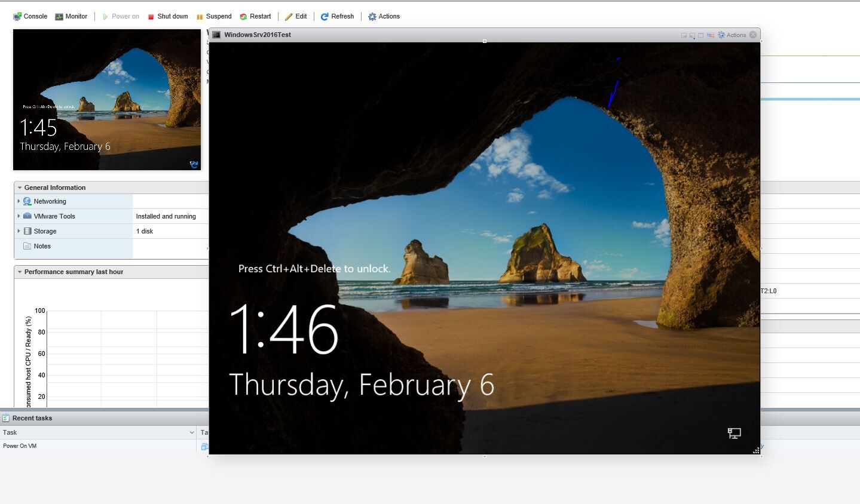Click the Storage disk icon

(x=27, y=231)
